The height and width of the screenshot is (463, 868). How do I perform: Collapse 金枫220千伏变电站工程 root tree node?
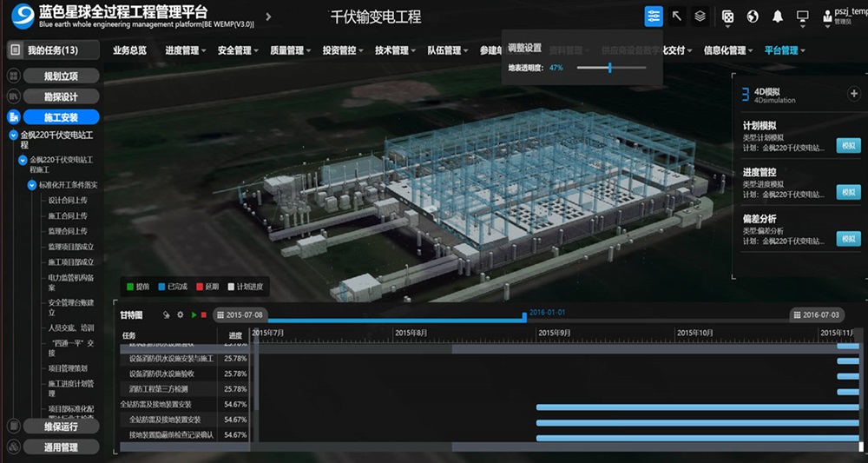coord(13,135)
